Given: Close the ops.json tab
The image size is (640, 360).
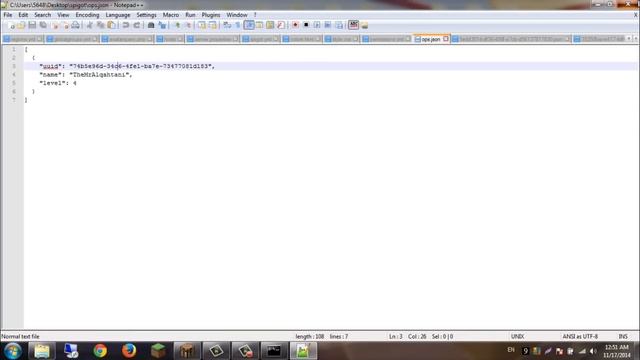Looking at the screenshot, I should click(x=446, y=39).
